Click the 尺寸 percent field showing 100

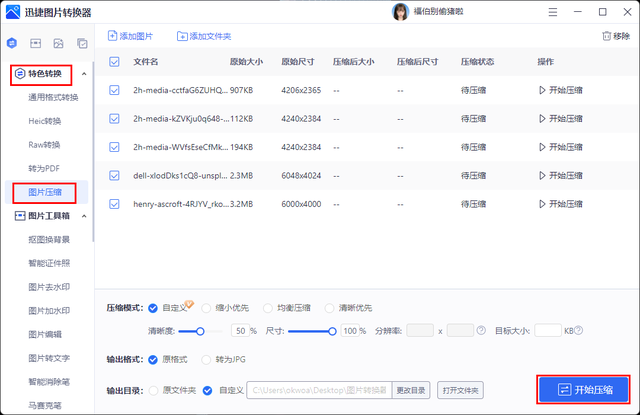(350, 331)
